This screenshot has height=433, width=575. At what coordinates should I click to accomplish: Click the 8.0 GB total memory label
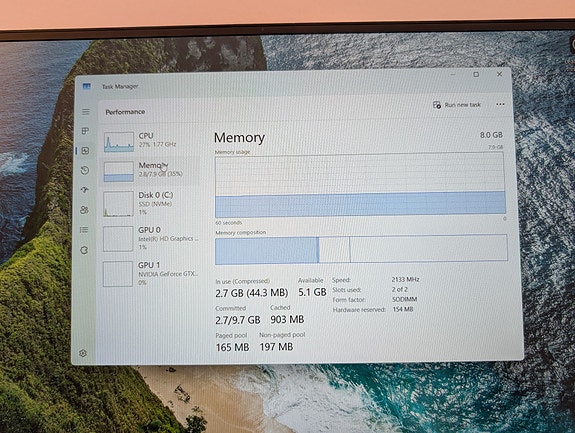point(491,135)
